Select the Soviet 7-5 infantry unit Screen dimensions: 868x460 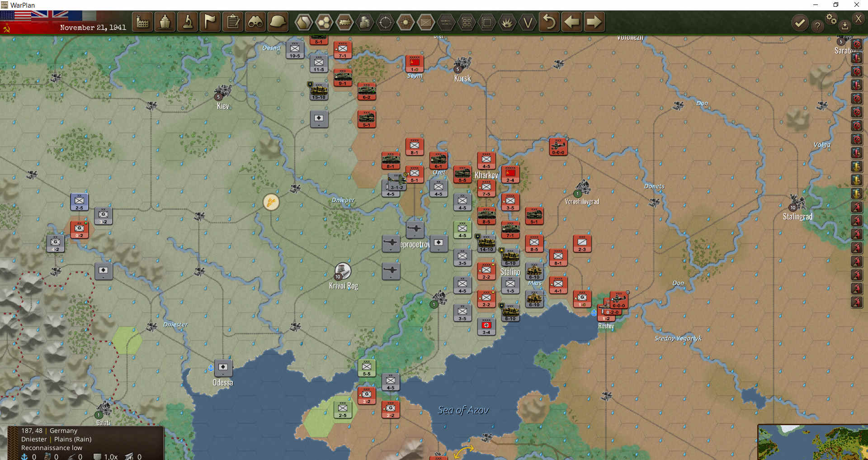[x=486, y=188]
